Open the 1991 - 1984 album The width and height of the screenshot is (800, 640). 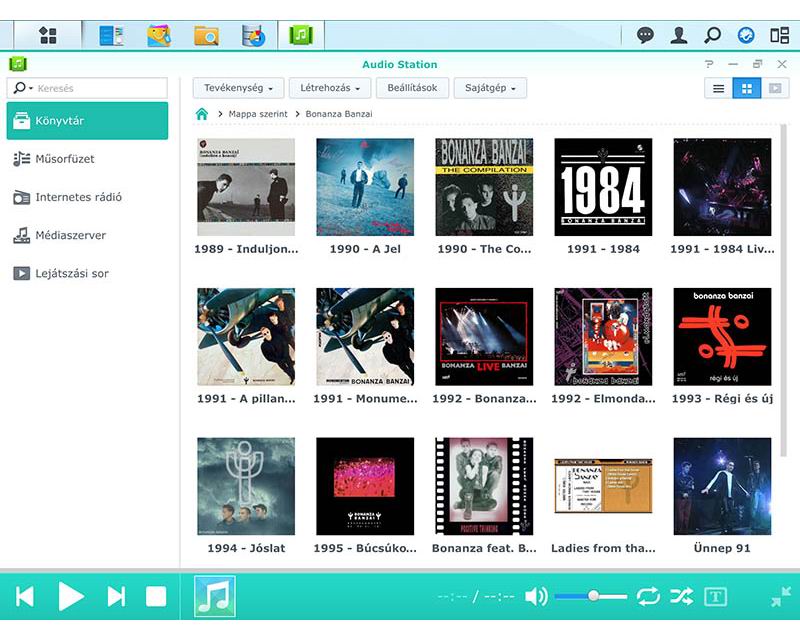pos(603,187)
